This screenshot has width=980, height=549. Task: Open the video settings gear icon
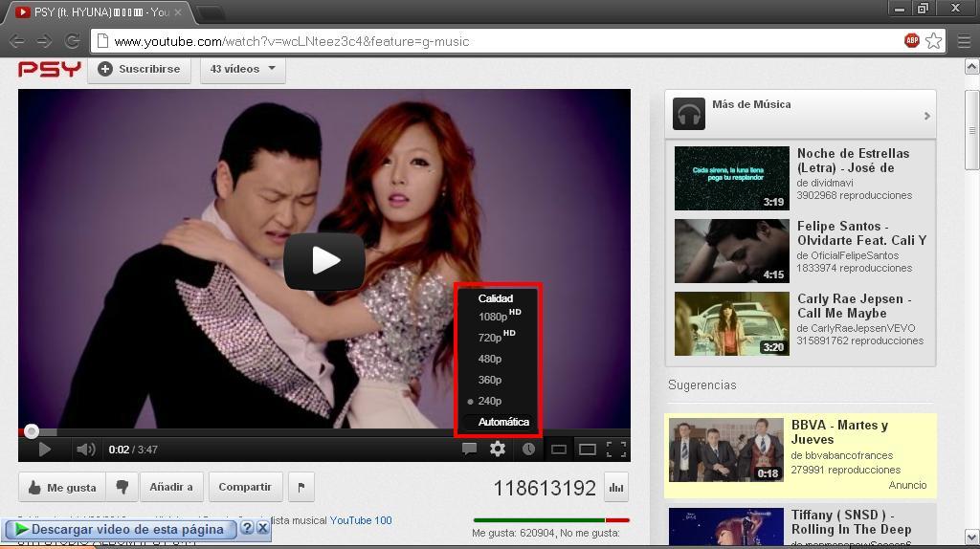[x=498, y=449]
